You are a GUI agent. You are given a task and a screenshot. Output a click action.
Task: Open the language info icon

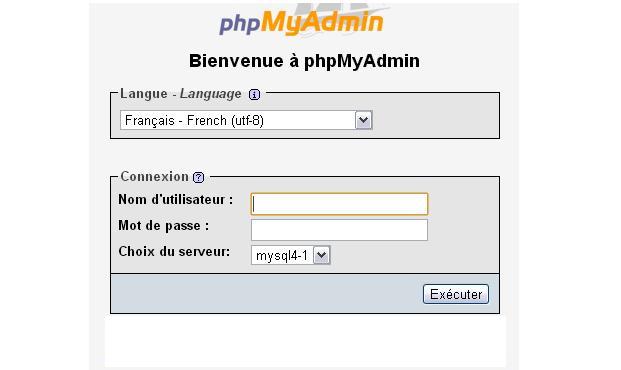pyautogui.click(x=254, y=94)
